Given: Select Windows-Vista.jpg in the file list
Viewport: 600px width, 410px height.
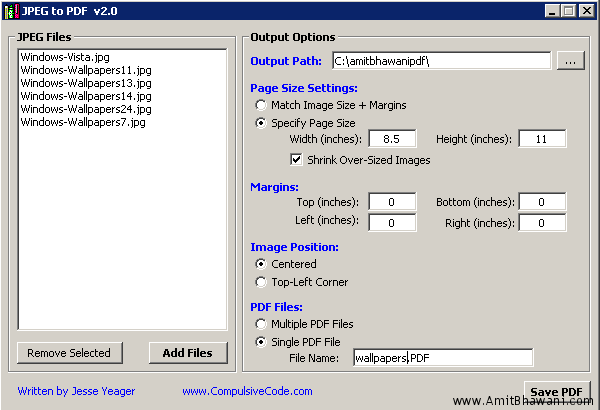Looking at the screenshot, I should [x=65, y=58].
